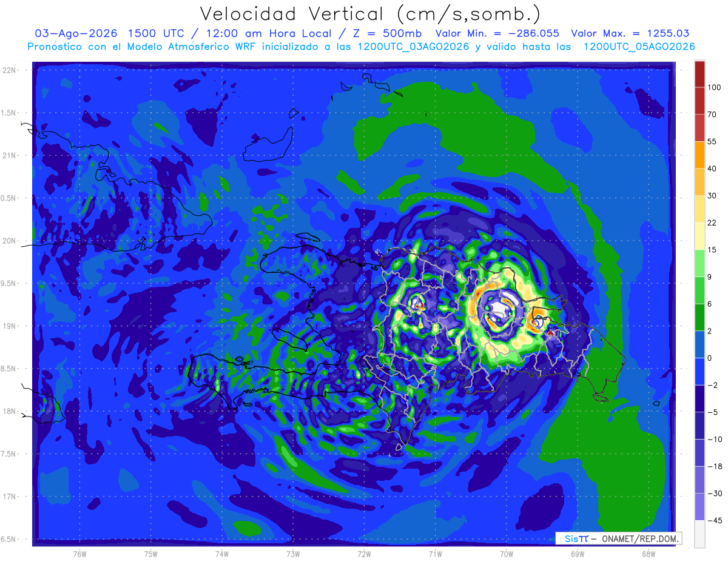Click "Valor Max. = 1255.03" value
Image resolution: width=728 pixels, height=562 pixels.
tap(629, 33)
